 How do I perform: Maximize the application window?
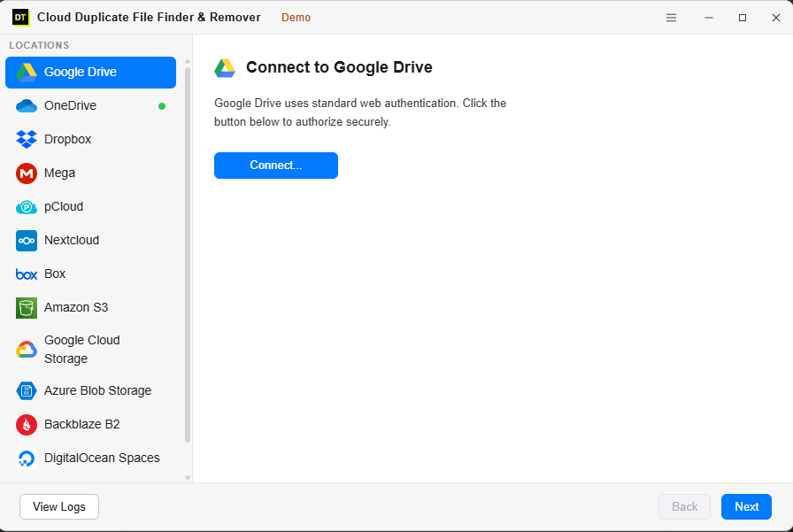click(x=743, y=18)
